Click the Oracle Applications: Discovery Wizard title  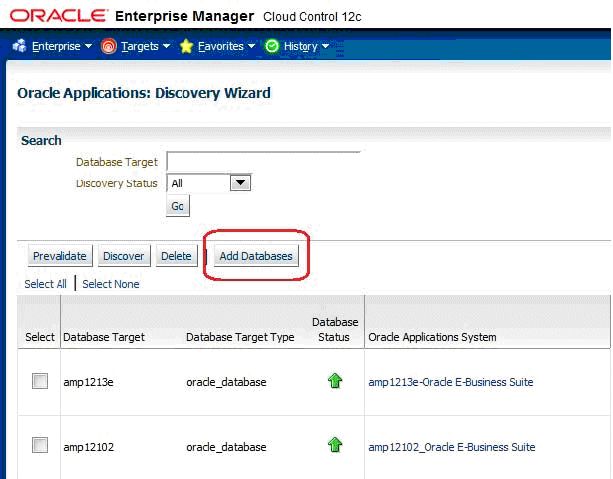point(144,93)
